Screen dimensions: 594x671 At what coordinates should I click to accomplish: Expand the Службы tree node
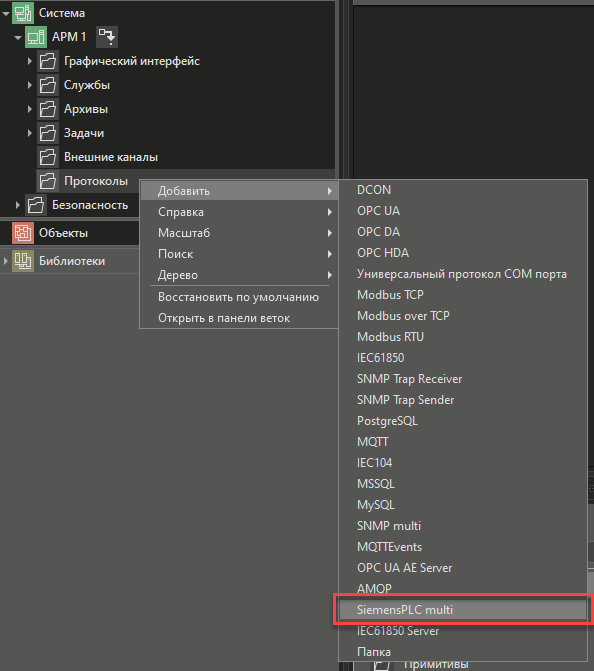coord(29,85)
